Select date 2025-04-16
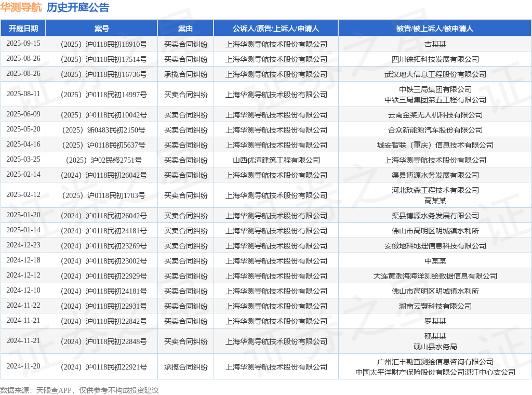 coord(23,144)
